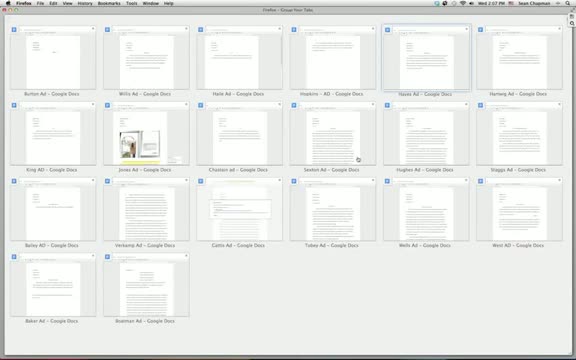Screen dimensions: 576x360
Task: Open the Hayes Ad document thumbnail
Action: tap(426, 58)
